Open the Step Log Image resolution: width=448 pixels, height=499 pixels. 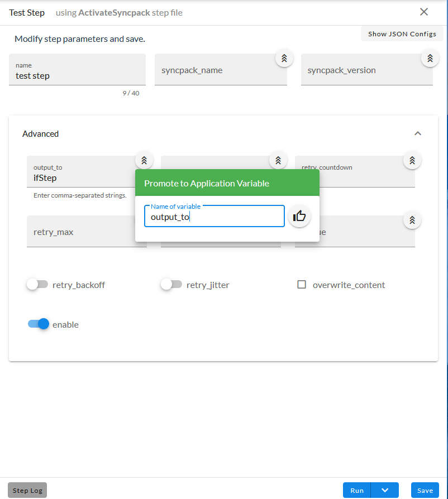coord(27,490)
